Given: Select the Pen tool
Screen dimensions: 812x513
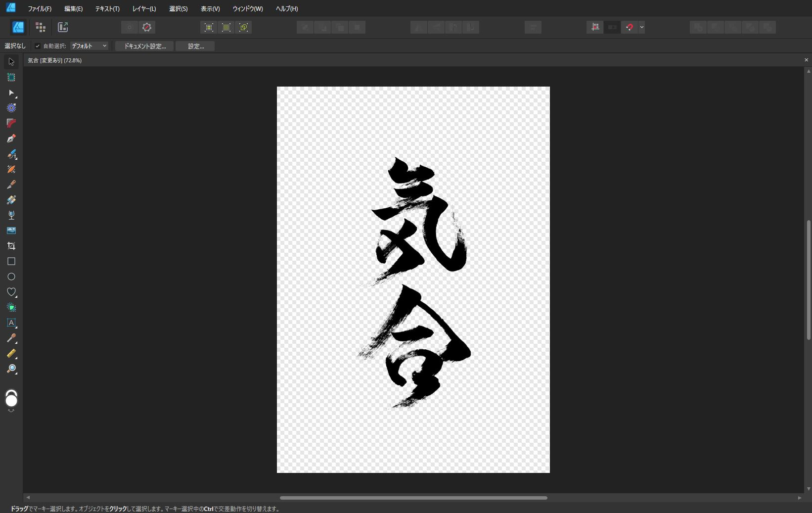Looking at the screenshot, I should pyautogui.click(x=11, y=139).
